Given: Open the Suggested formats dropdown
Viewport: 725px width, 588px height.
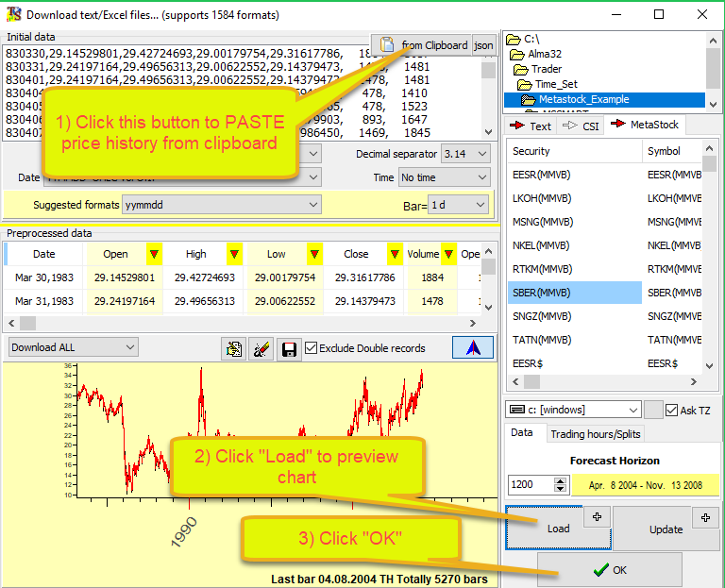Looking at the screenshot, I should point(222,205).
